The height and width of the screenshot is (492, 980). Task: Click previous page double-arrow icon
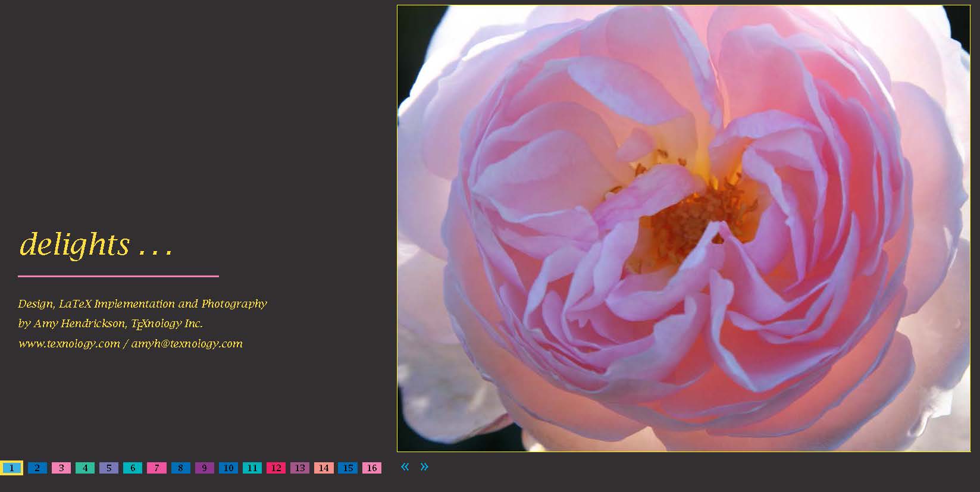tap(405, 466)
